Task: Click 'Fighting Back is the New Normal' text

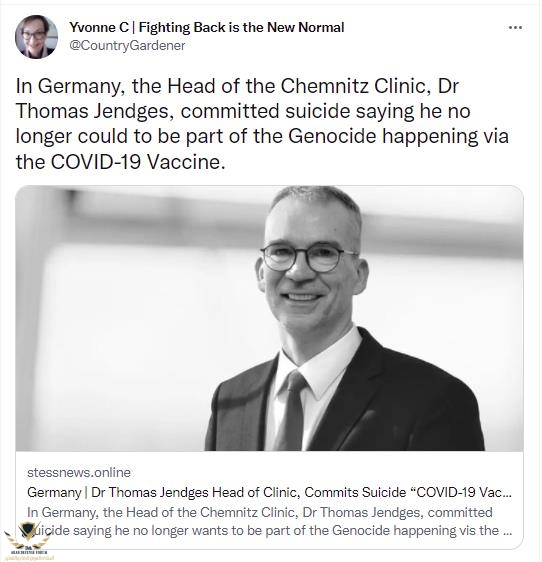Action: click(x=242, y=28)
